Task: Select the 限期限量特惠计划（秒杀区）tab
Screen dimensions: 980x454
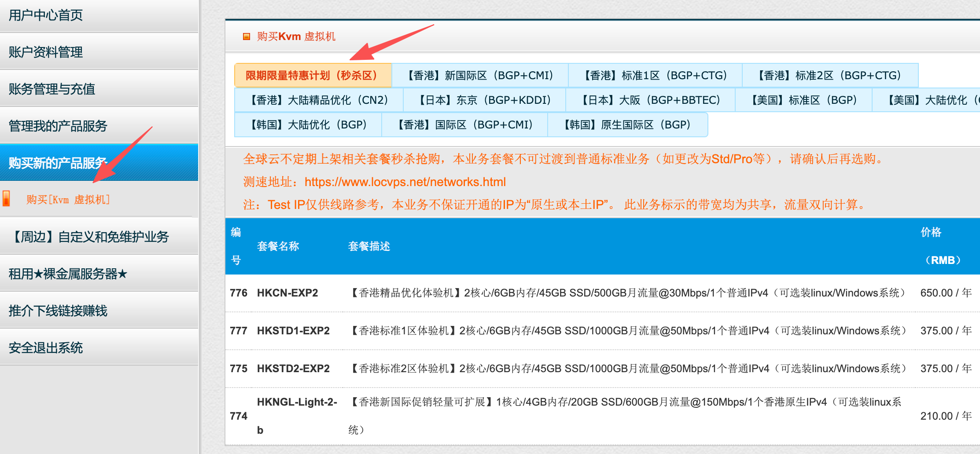Action: click(x=313, y=76)
